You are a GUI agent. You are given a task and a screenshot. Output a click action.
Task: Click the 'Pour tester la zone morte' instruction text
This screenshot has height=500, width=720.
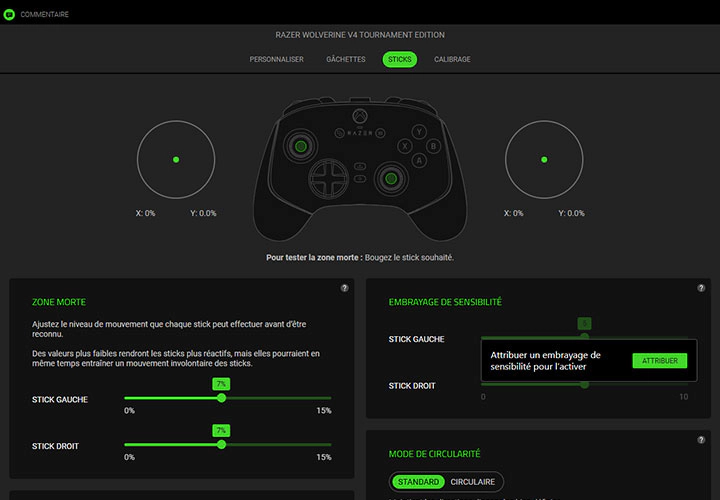[x=360, y=258]
